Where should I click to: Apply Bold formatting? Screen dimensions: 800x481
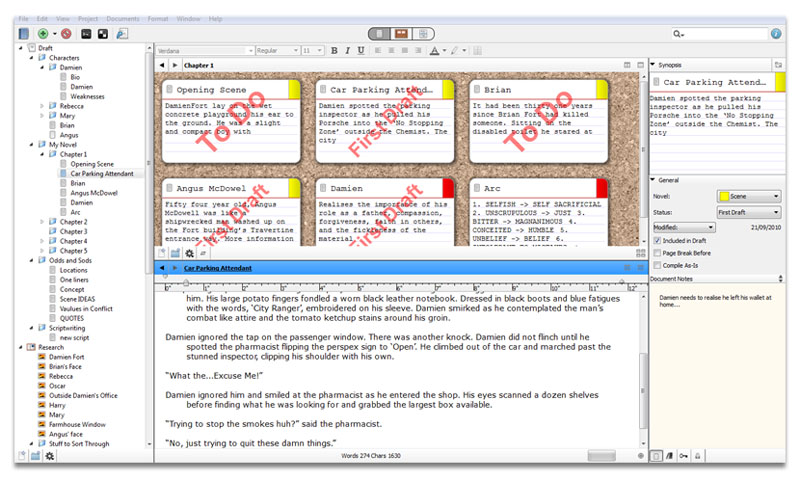click(334, 50)
